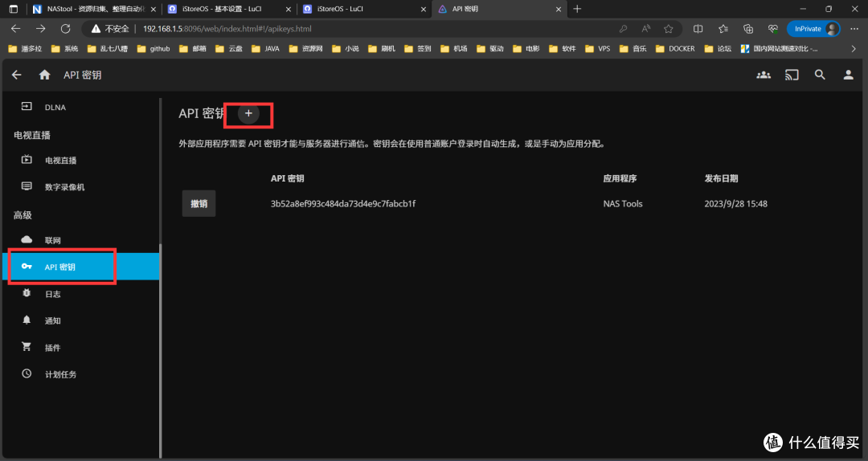Add page to favorites star
The image size is (868, 461).
668,29
